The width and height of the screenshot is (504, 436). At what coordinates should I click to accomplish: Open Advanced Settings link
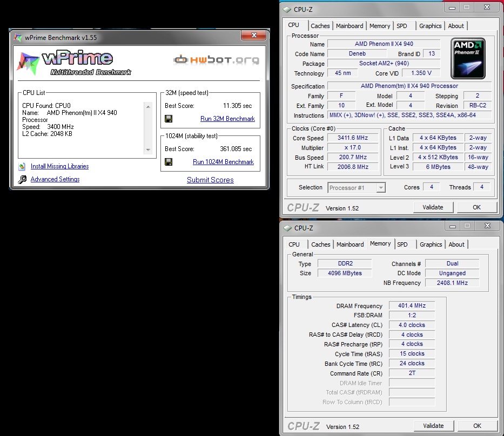click(55, 179)
